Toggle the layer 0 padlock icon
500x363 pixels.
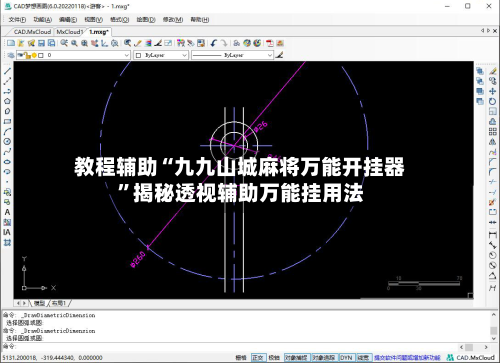(x=28, y=55)
